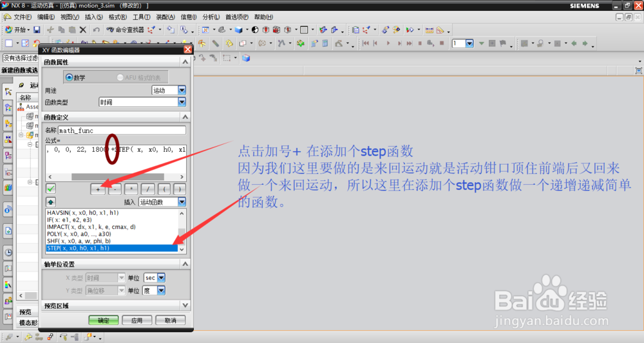This screenshot has height=343, width=644.
Task: Click the minus - operator button
Action: point(115,189)
